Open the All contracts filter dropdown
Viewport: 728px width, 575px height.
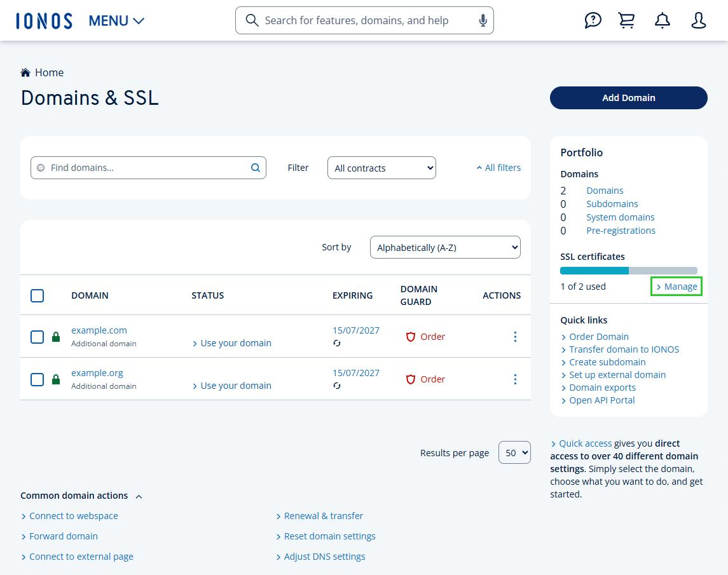click(x=381, y=168)
